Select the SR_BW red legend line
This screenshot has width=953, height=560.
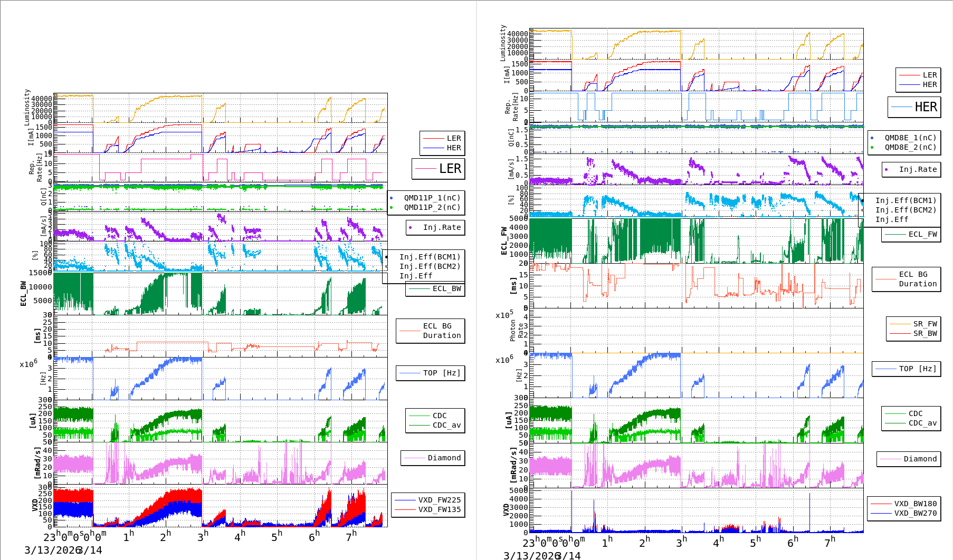[900, 334]
